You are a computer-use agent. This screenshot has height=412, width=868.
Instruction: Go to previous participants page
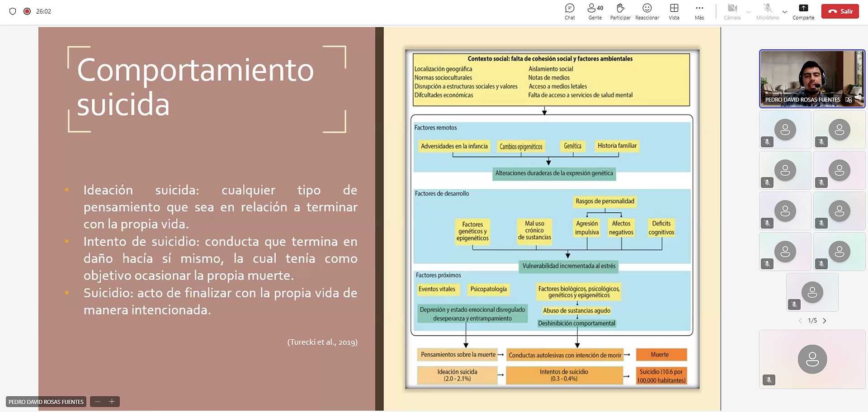point(800,321)
